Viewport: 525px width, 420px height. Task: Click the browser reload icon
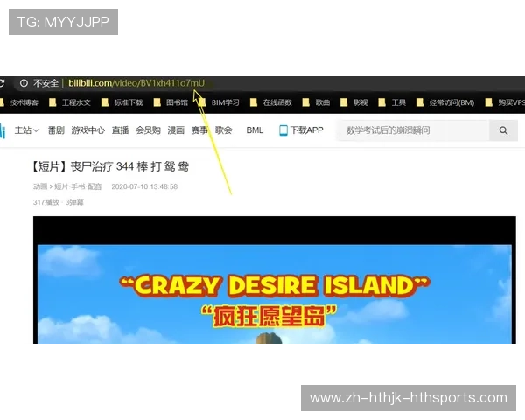[x=3, y=83]
